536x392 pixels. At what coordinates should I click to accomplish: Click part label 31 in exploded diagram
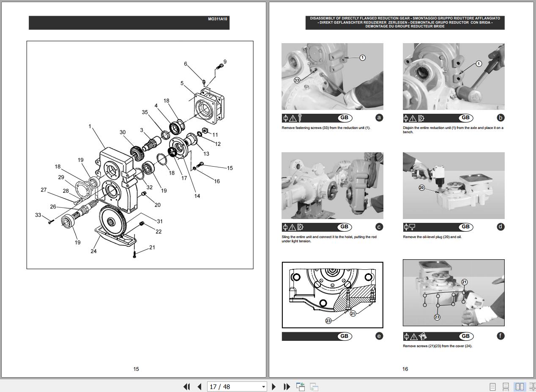(159, 221)
